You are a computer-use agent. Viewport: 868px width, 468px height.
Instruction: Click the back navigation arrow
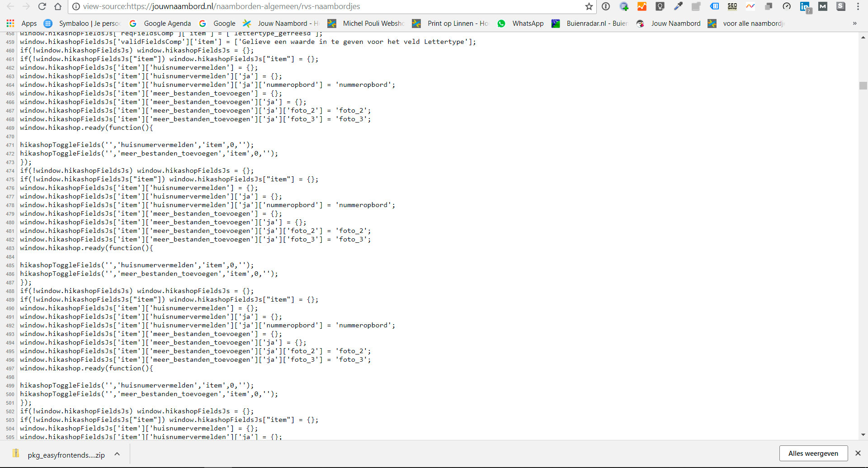[10, 6]
